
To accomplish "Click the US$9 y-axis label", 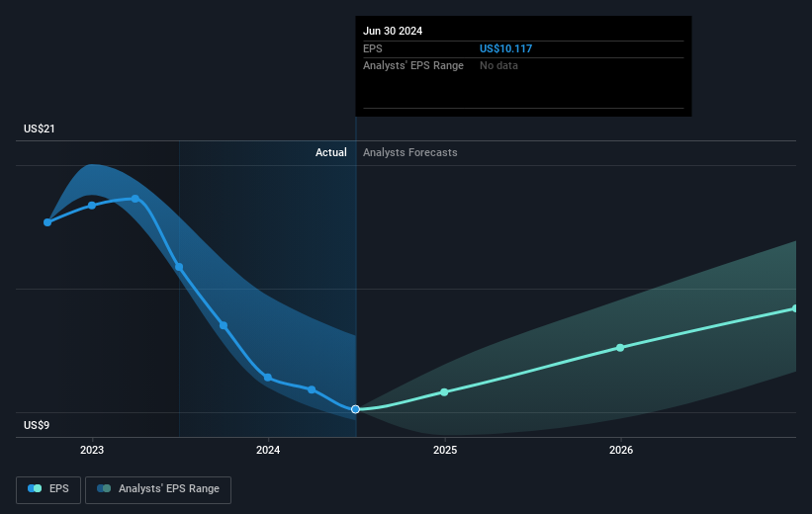I will pyautogui.click(x=37, y=425).
